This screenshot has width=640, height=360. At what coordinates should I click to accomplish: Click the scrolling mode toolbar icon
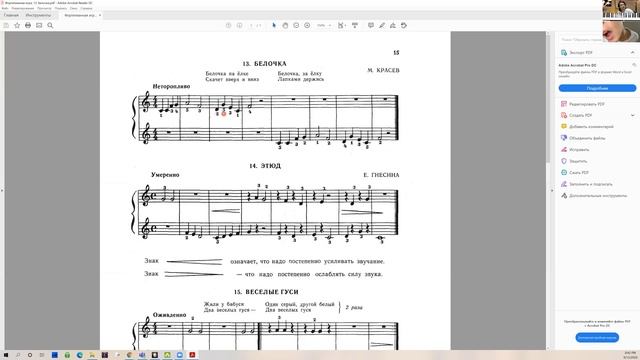tap(355, 25)
